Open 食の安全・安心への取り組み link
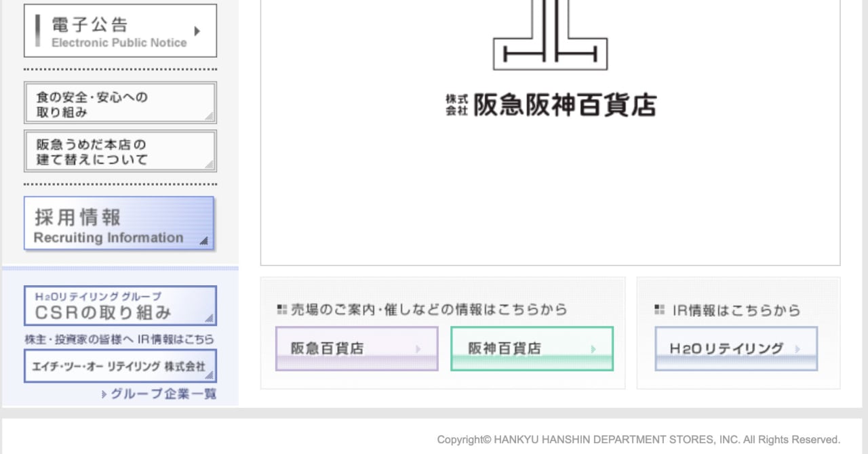The height and width of the screenshot is (454, 868). click(120, 102)
